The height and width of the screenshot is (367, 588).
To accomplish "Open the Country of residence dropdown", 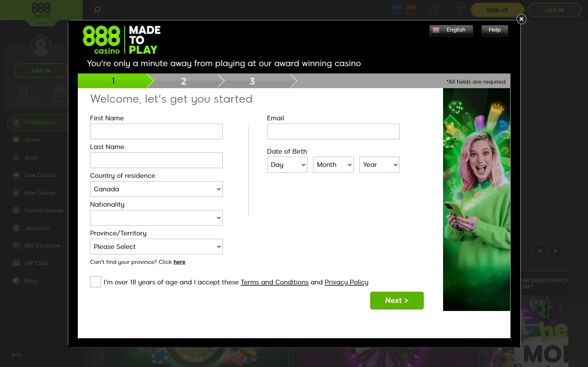I will pyautogui.click(x=156, y=189).
